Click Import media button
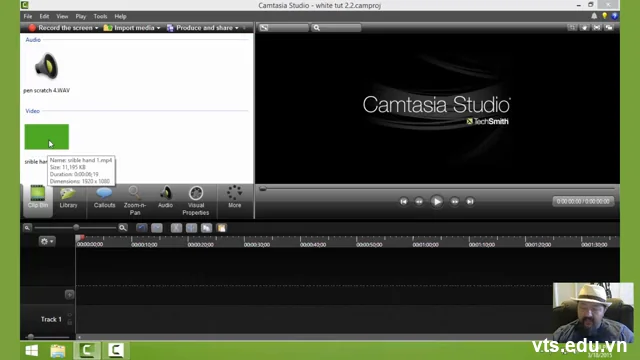640x360 pixels. point(129,28)
